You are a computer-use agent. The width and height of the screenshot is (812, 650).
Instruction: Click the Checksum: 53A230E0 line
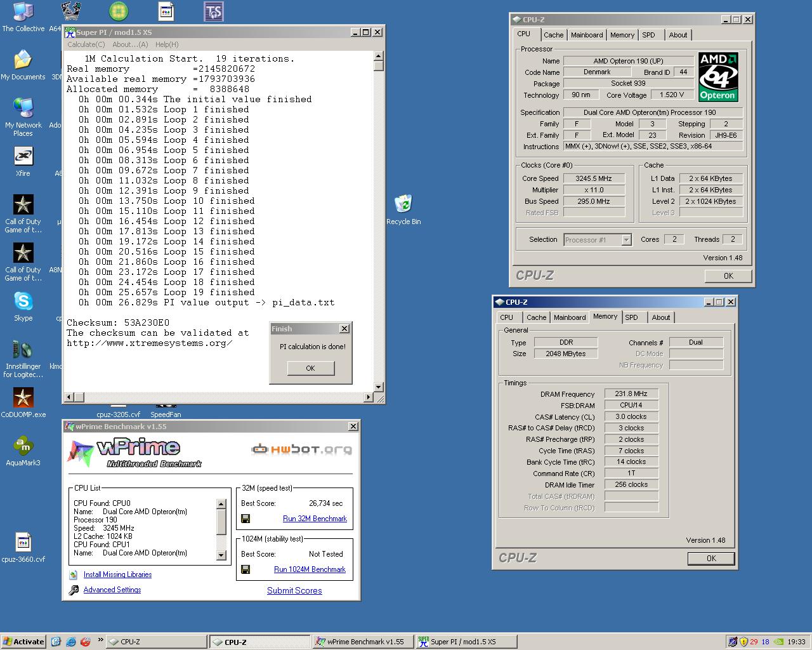118,323
